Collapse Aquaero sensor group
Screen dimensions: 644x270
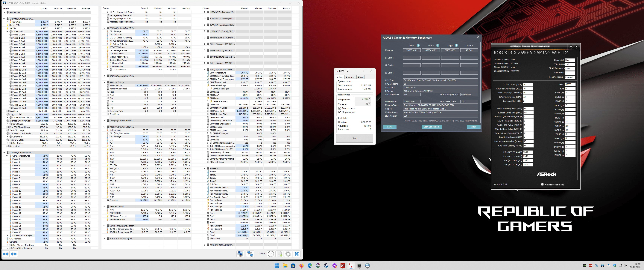pyautogui.click(x=205, y=168)
